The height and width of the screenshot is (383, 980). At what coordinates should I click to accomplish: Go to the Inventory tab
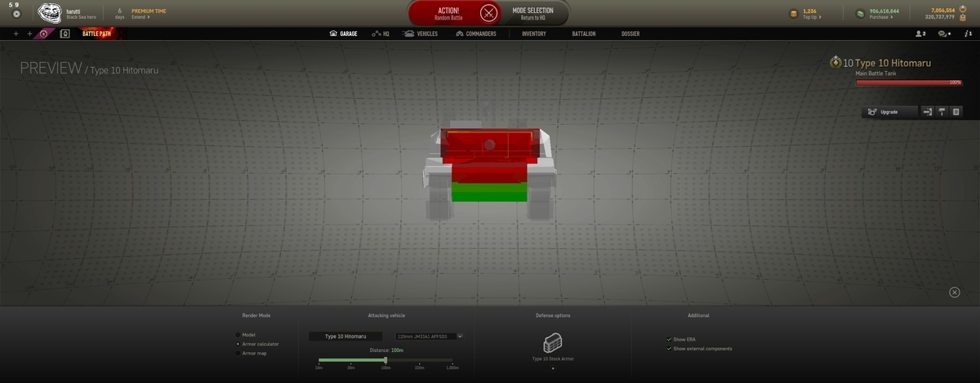click(x=534, y=34)
